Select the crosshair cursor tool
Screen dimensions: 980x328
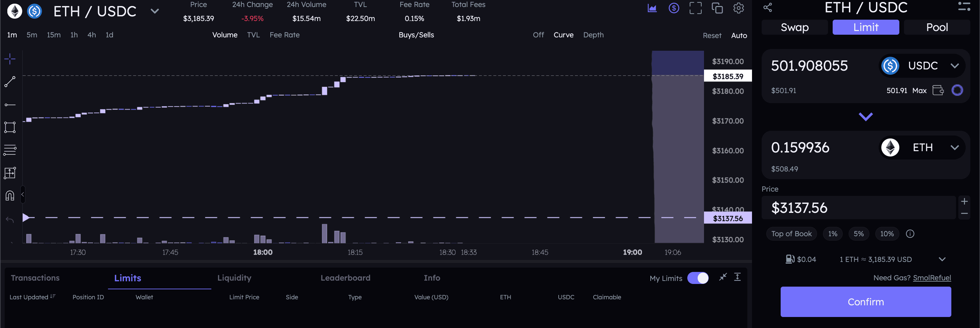[10, 58]
